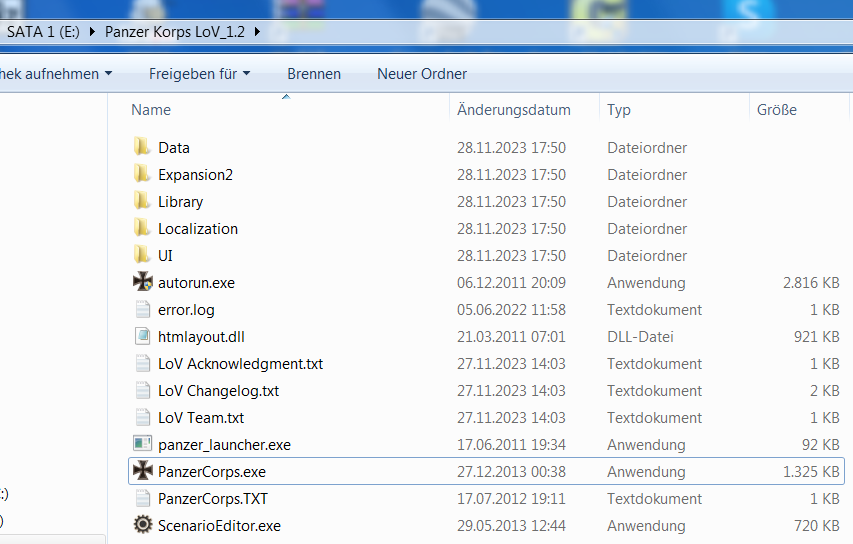
Task: Select the 'UI' folder name
Action: pos(165,256)
